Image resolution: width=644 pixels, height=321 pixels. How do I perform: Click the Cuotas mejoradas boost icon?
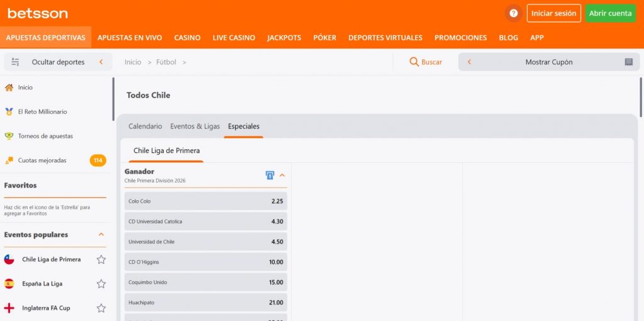9,160
